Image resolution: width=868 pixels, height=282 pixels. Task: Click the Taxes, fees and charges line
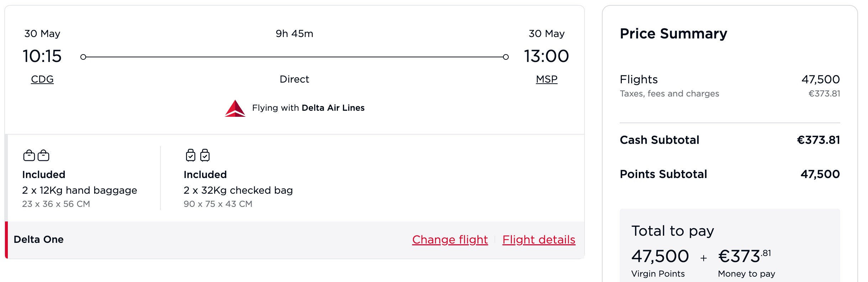pos(669,93)
